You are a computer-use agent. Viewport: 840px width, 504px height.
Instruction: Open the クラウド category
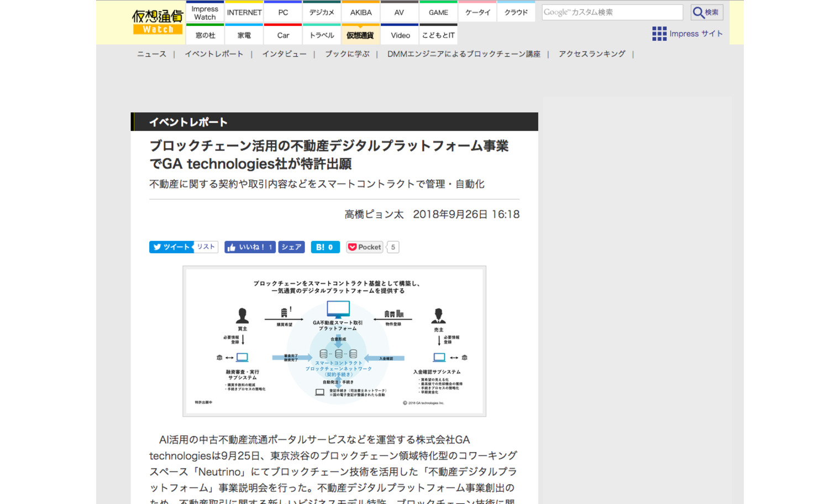point(516,12)
